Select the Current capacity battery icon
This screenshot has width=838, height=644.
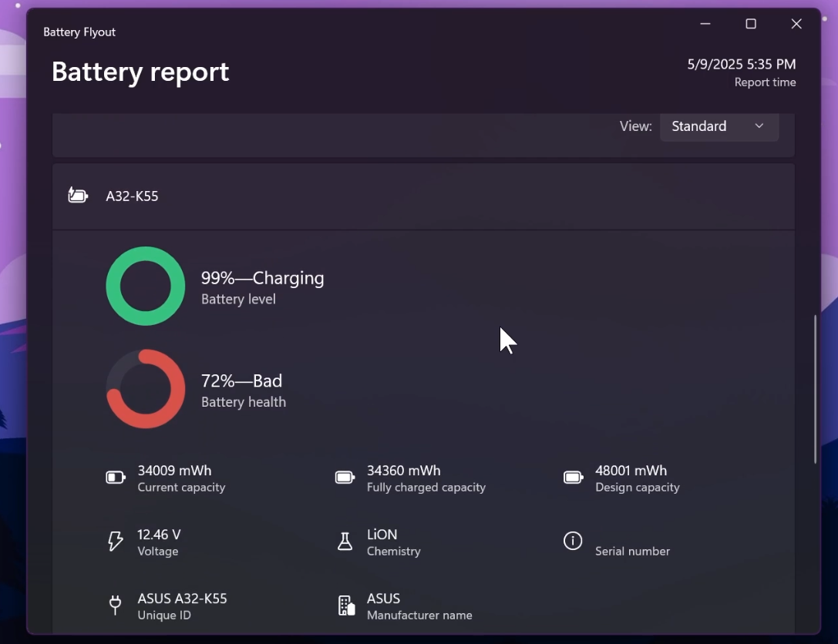(x=115, y=477)
